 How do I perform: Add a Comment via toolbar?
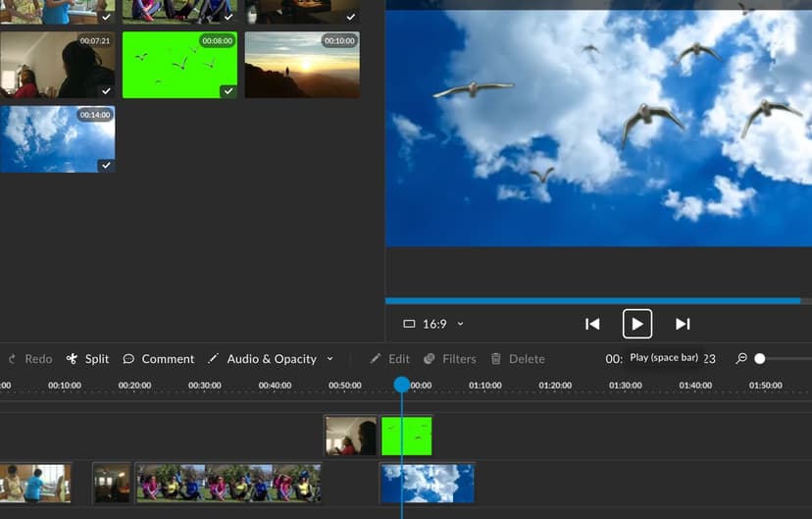tap(159, 359)
